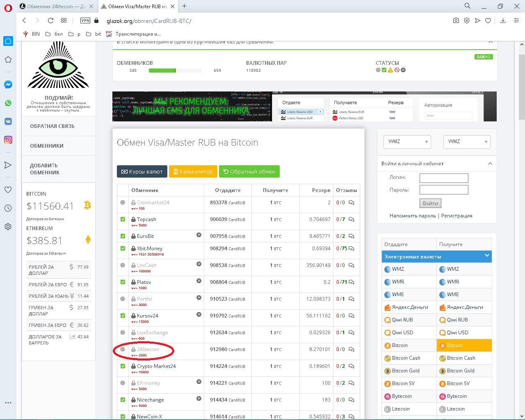Toggle the green status checkbox for Xbit.Money
This screenshot has height=420, width=525.
123,249
